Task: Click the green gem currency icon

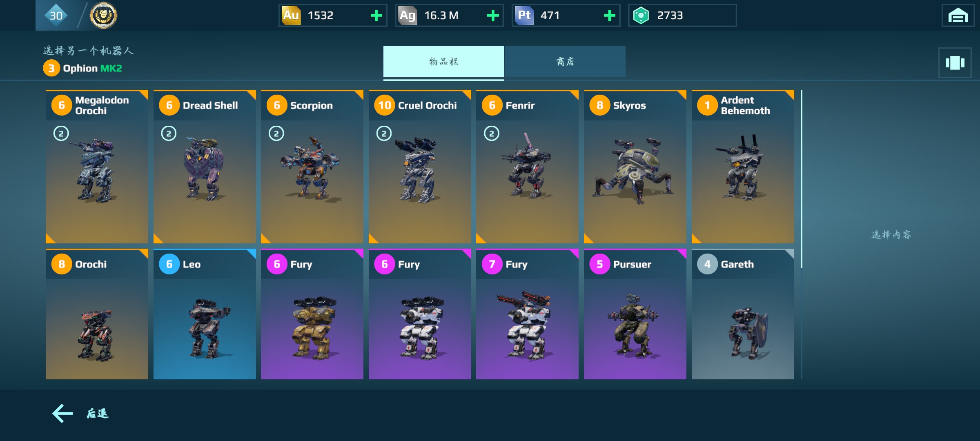Action: point(641,16)
